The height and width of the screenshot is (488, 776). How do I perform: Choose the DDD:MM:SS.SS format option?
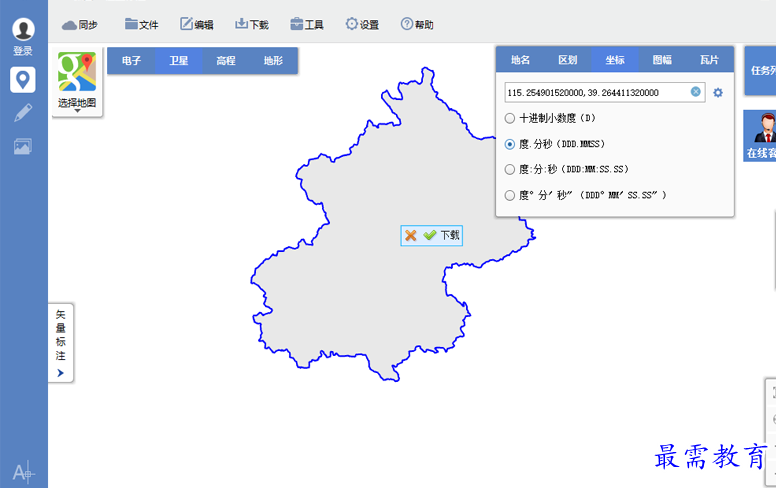tap(509, 169)
